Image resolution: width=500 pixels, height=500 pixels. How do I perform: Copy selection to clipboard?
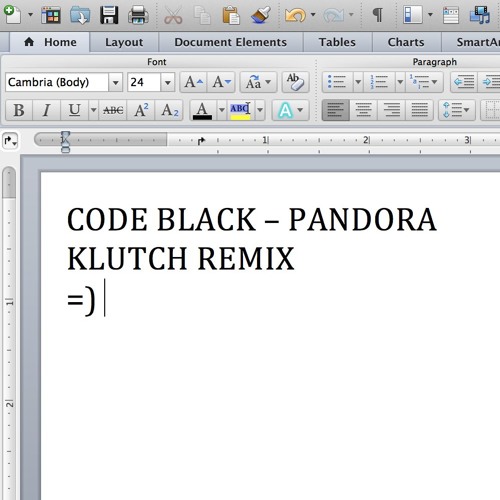click(x=202, y=15)
